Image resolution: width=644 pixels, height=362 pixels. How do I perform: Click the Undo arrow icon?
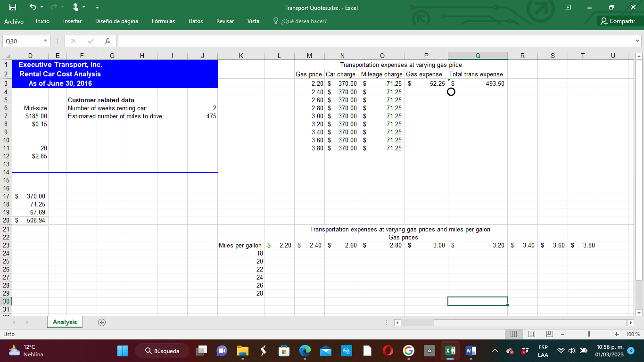tap(33, 8)
